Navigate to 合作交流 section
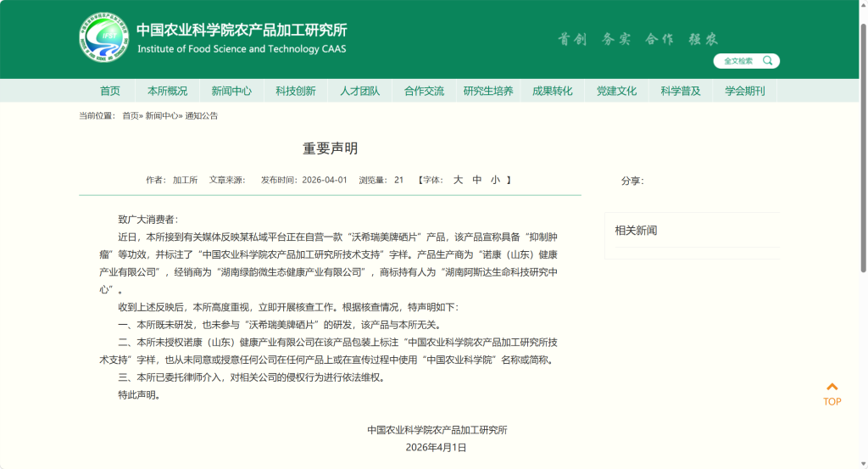This screenshot has height=469, width=868. 424,91
